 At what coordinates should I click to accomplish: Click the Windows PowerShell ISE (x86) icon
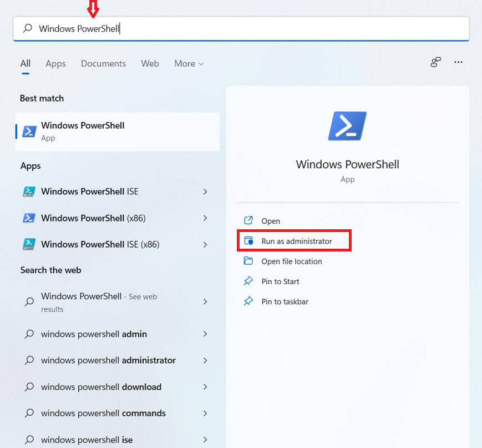click(x=29, y=244)
